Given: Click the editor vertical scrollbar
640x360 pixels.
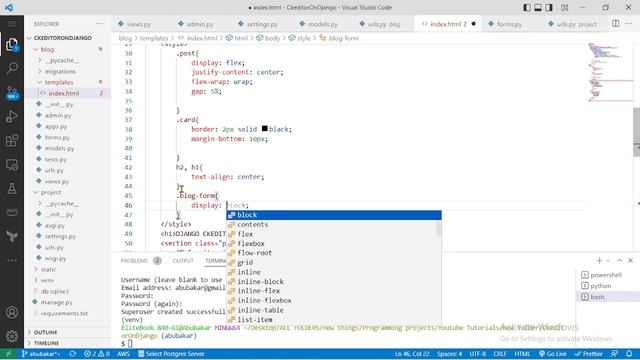Looking at the screenshot, I should 636,132.
